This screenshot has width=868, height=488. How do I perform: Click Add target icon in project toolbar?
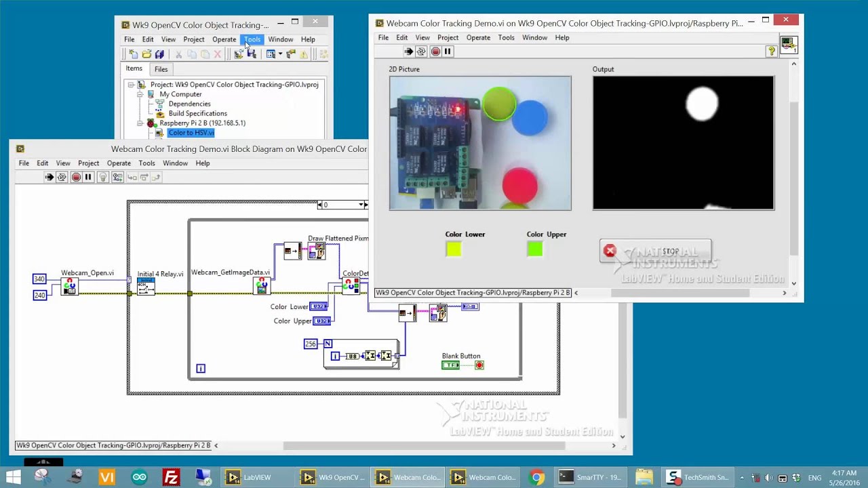click(x=238, y=54)
